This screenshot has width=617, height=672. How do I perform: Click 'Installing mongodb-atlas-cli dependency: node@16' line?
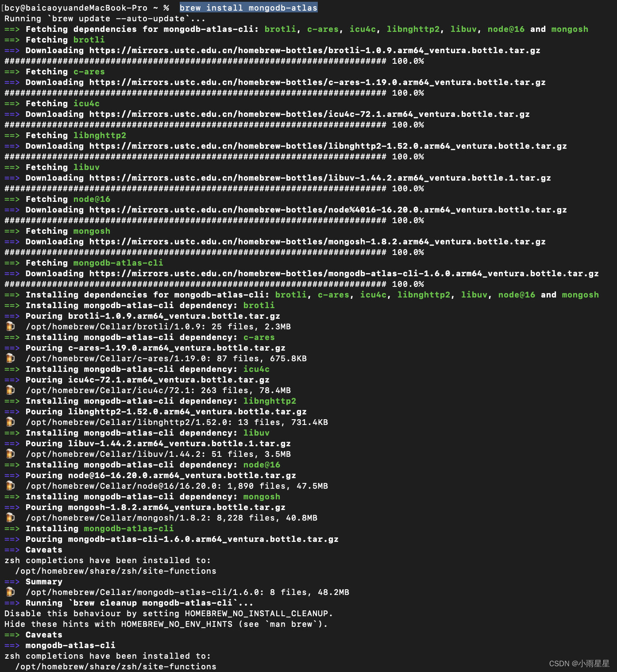tap(142, 465)
